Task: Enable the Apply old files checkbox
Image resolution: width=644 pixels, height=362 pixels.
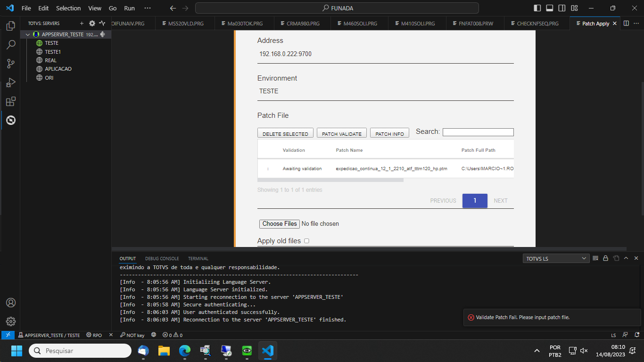Action: [x=306, y=241]
